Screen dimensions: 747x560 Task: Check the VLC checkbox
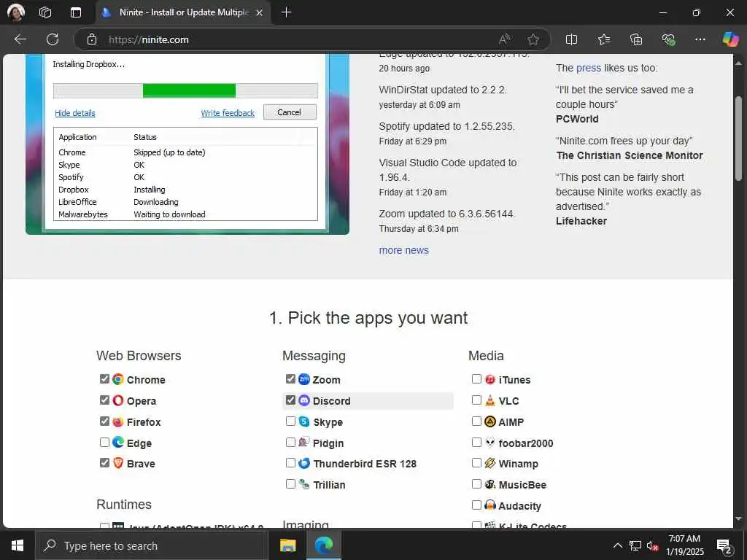476,400
